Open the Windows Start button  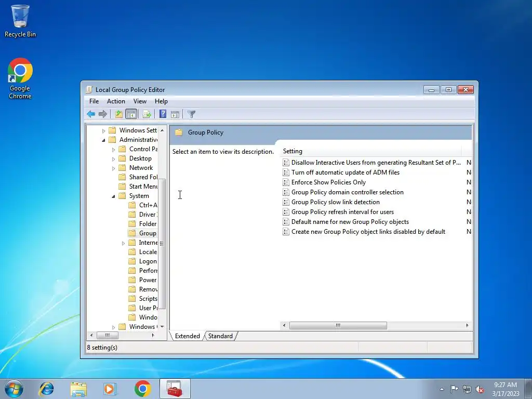coord(14,389)
